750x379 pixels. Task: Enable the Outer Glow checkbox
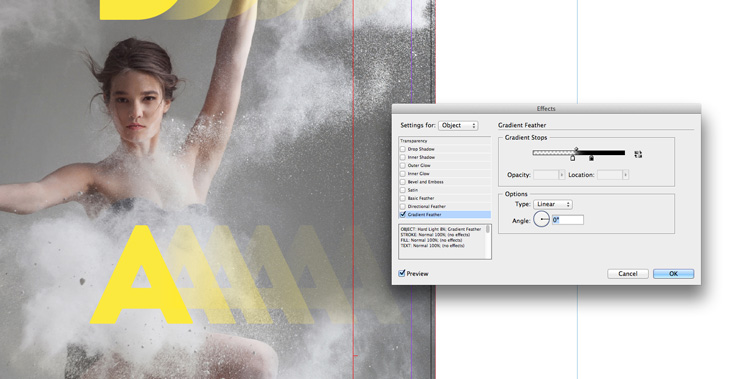(403, 166)
